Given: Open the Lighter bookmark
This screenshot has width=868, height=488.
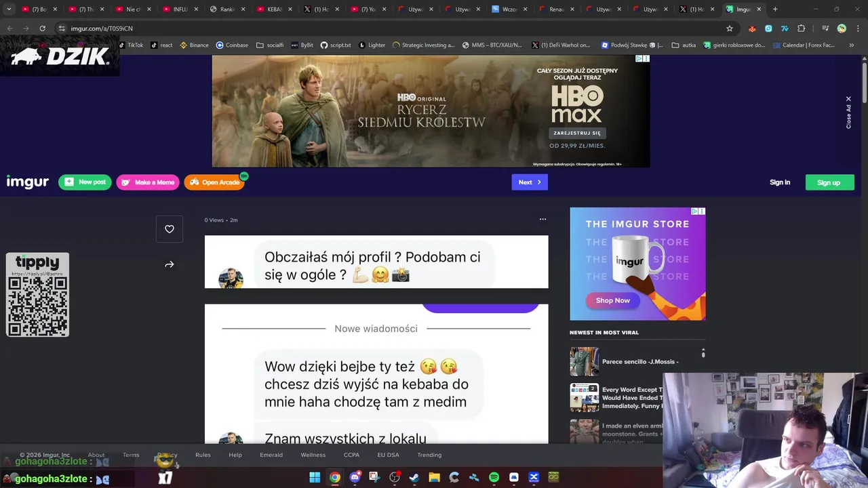Looking at the screenshot, I should click(x=372, y=45).
